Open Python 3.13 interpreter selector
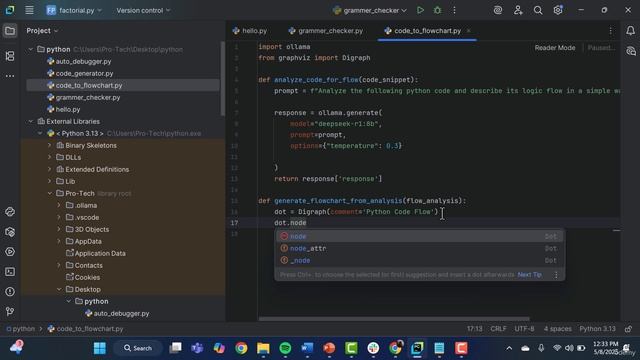The height and width of the screenshot is (360, 640). pos(597,329)
